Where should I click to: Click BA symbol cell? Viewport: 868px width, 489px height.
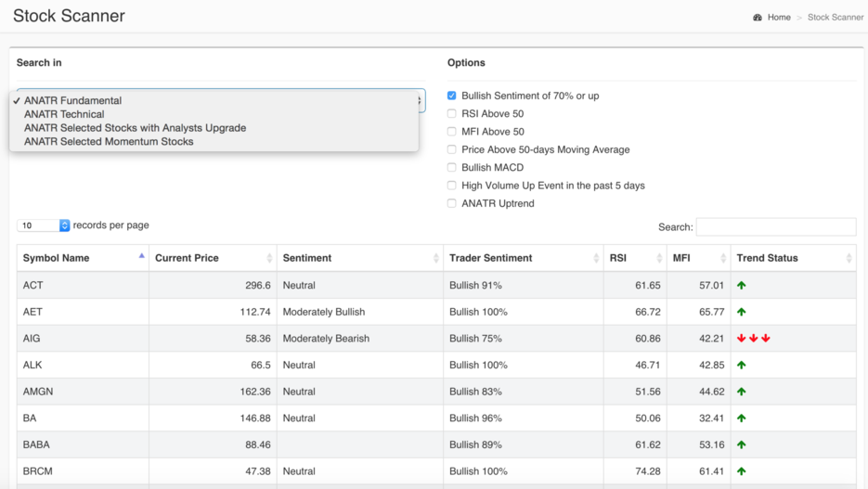coord(83,418)
